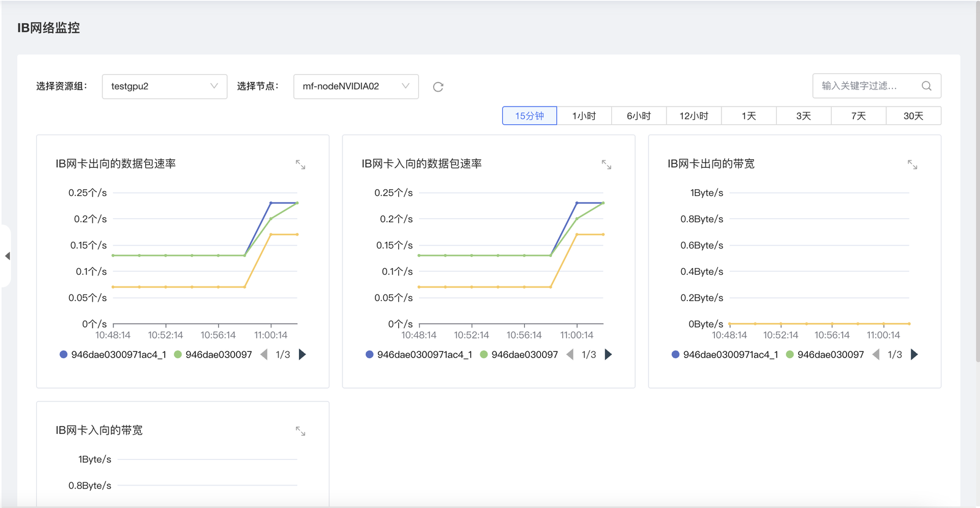The image size is (980, 508).
Task: Expand the IB网卡入向的带宽 chart to fullscreen
Action: coord(300,431)
